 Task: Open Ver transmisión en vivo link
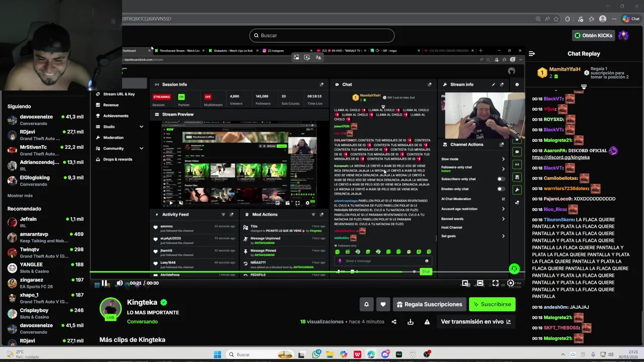tap(475, 322)
